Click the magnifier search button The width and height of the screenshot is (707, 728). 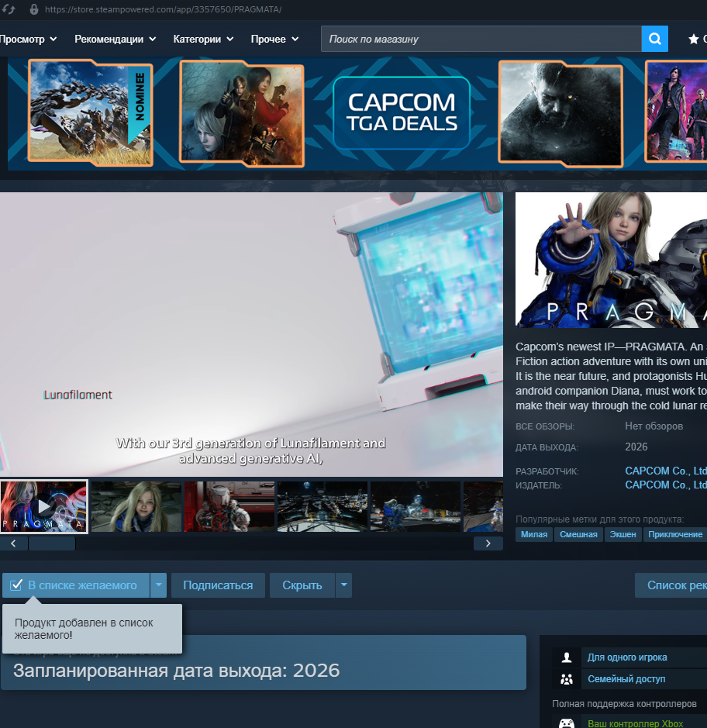click(x=654, y=39)
